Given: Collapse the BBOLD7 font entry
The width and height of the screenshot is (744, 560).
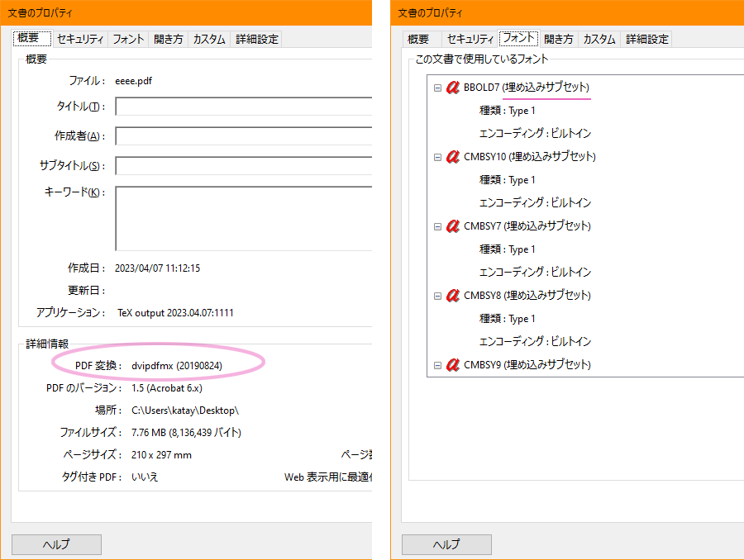Looking at the screenshot, I should 436,87.
